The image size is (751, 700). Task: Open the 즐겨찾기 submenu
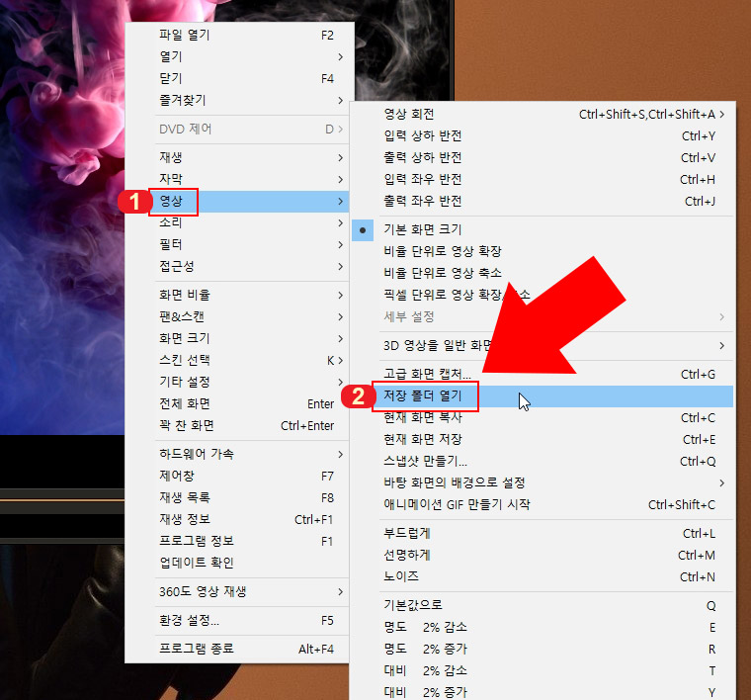pos(239,100)
